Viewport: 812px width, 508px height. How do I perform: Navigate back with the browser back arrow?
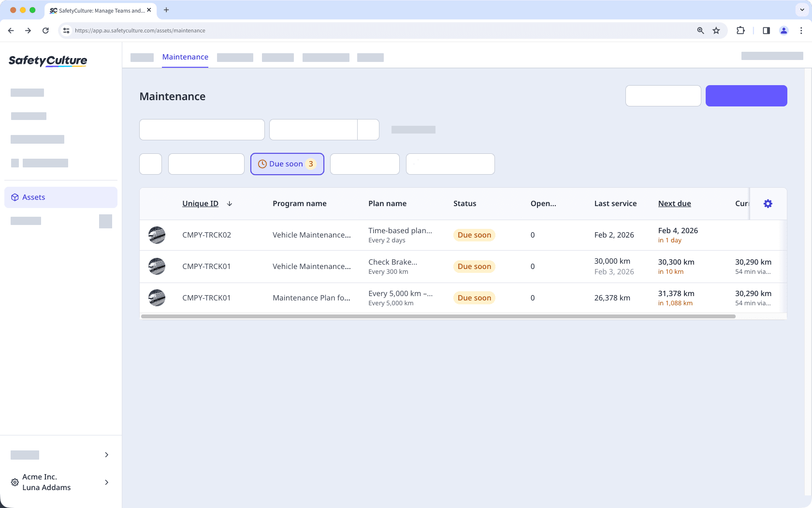pos(11,30)
